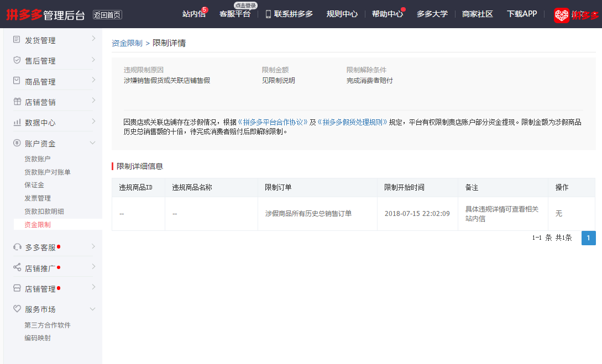Viewport: 602px width, 364px height.
Task: Click the 站内信 unread badge 5
Action: pos(205,9)
